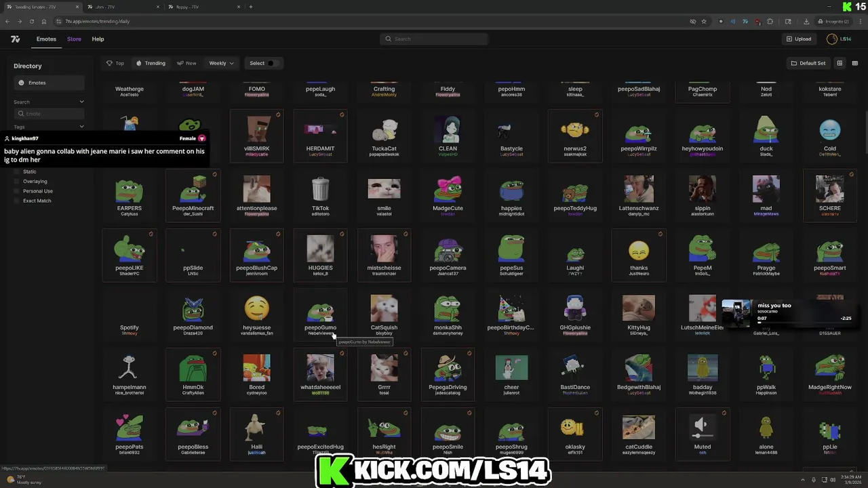Open the villiSMIRK emote
Screen dimensions: 868x488
[x=256, y=136]
